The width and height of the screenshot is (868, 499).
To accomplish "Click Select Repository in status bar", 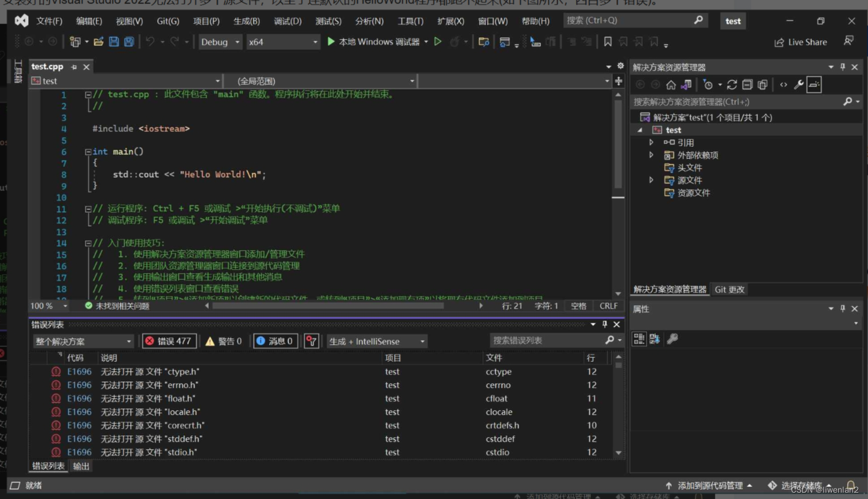I will [x=800, y=485].
